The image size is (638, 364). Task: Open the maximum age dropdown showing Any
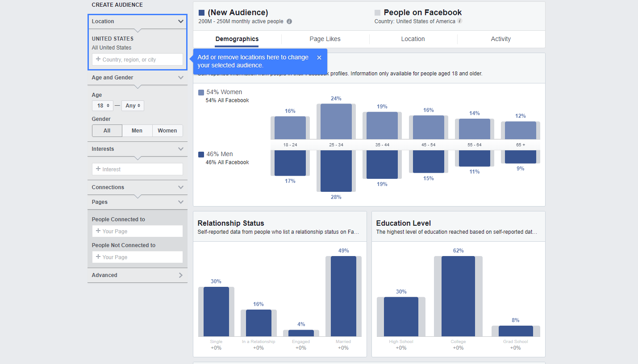133,106
